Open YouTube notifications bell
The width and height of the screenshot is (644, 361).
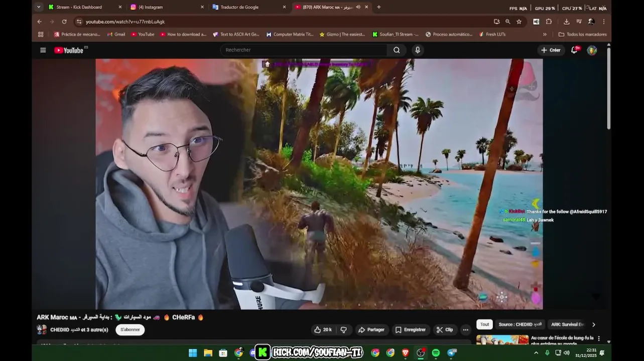[x=574, y=50]
